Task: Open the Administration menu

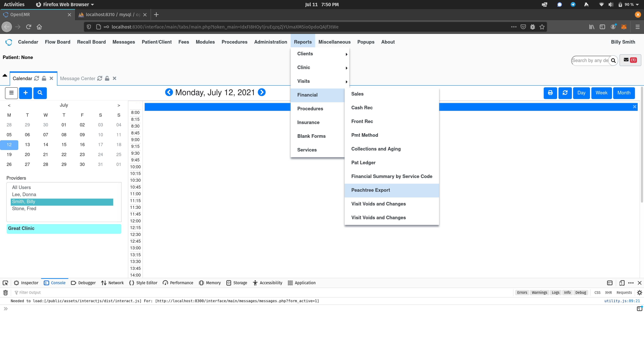Action: pos(271,42)
